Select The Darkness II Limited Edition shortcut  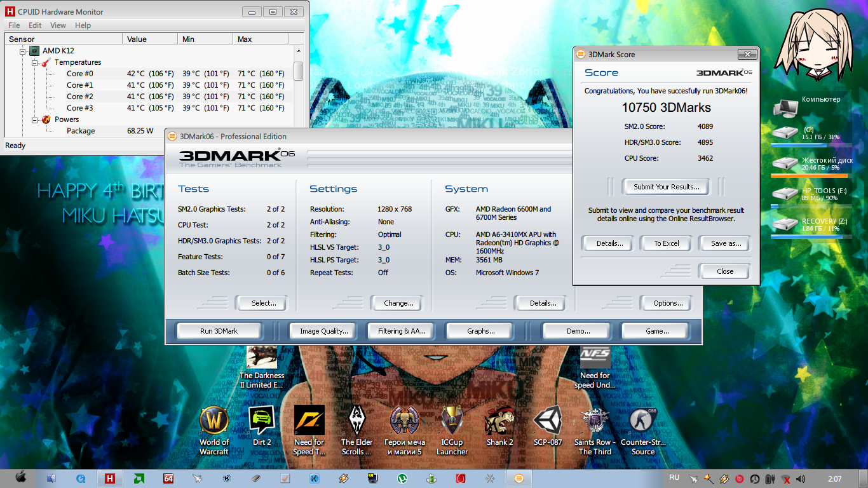click(261, 368)
